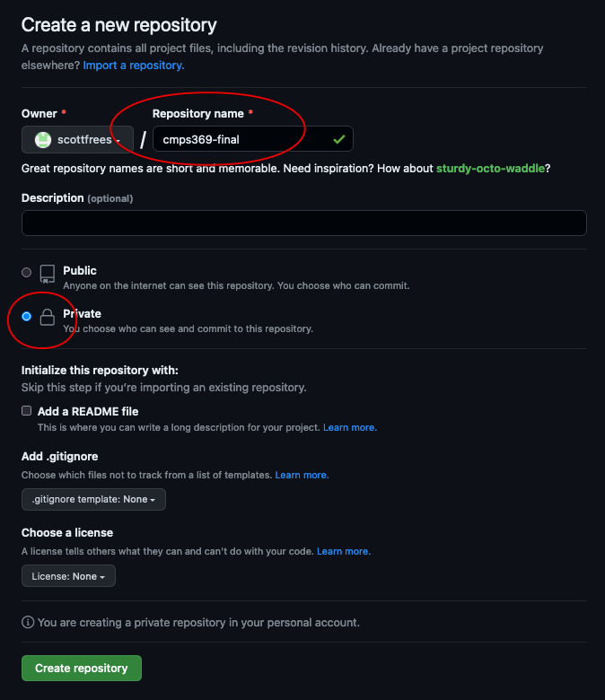Click the green checkmark in repository name field
The image size is (605, 700).
pos(338,139)
